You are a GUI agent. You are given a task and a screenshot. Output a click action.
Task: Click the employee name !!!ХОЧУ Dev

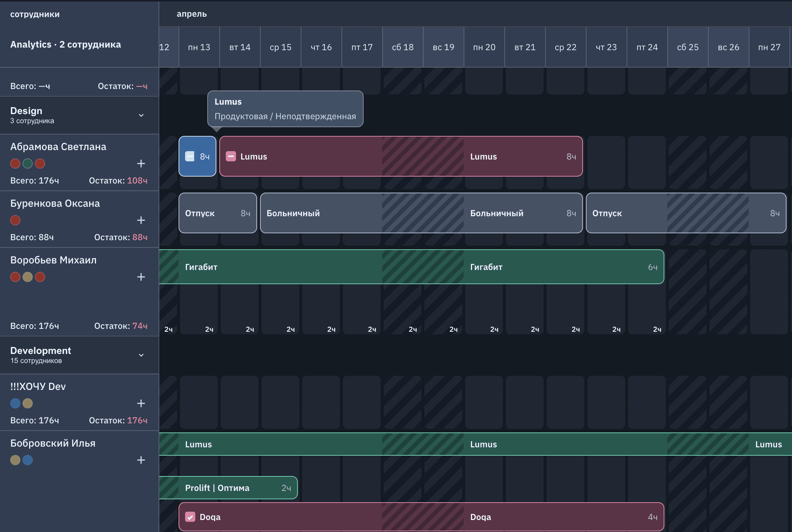pos(38,386)
